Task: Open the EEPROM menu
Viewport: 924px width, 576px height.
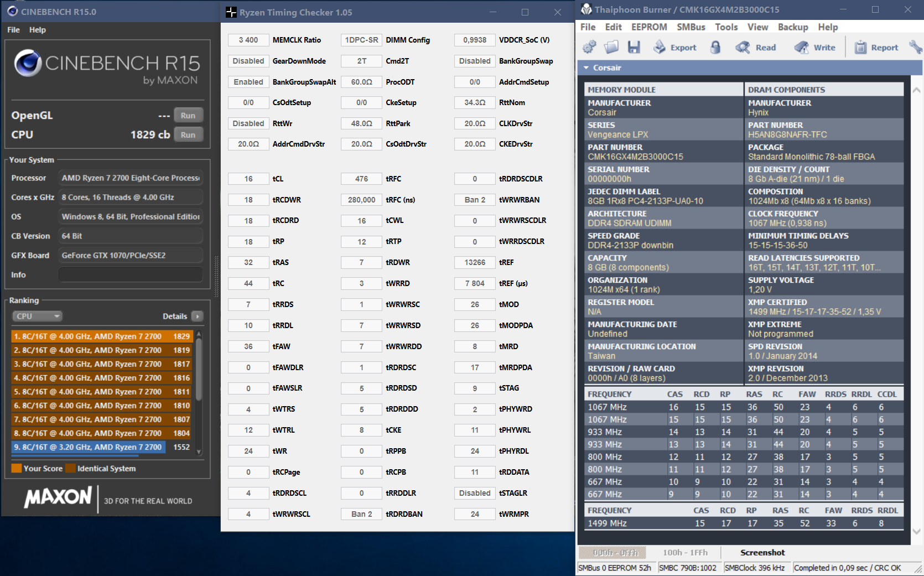Action: [649, 27]
